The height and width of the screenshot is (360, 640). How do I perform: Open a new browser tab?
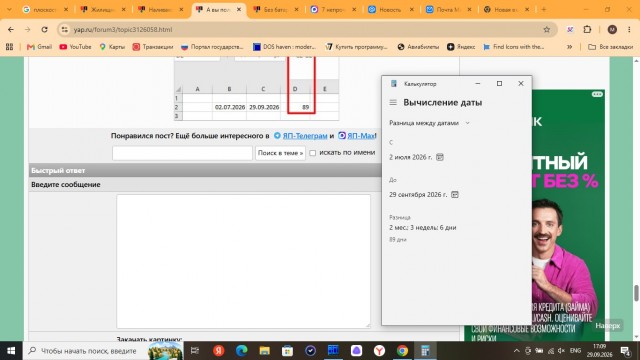(x=544, y=9)
